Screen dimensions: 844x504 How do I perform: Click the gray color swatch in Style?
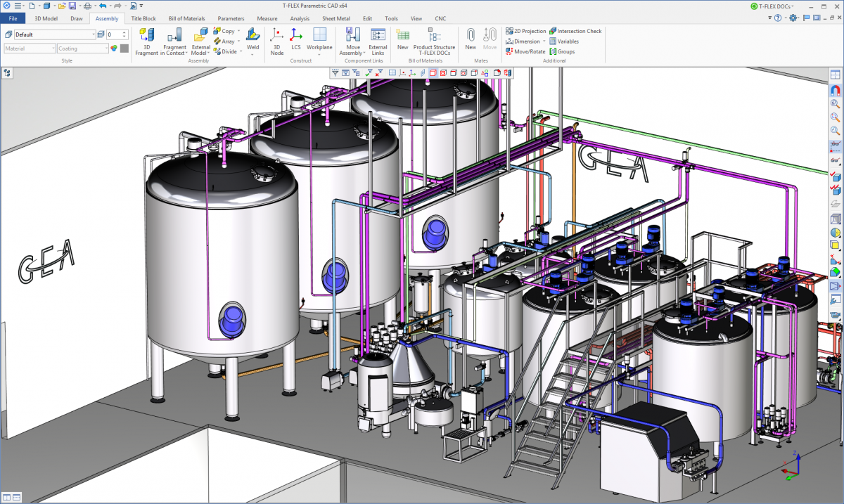pyautogui.click(x=124, y=49)
